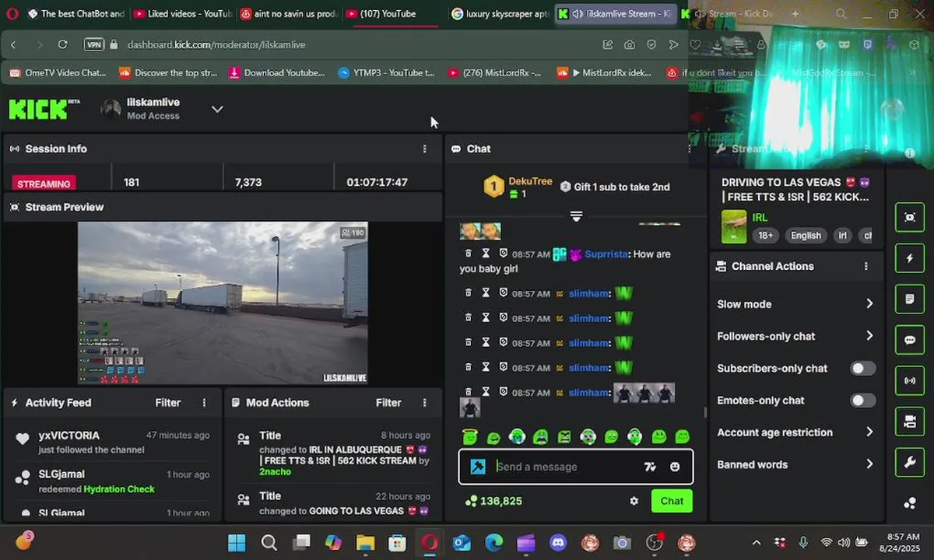Click the green Chat send button
The image size is (934, 560).
[672, 501]
